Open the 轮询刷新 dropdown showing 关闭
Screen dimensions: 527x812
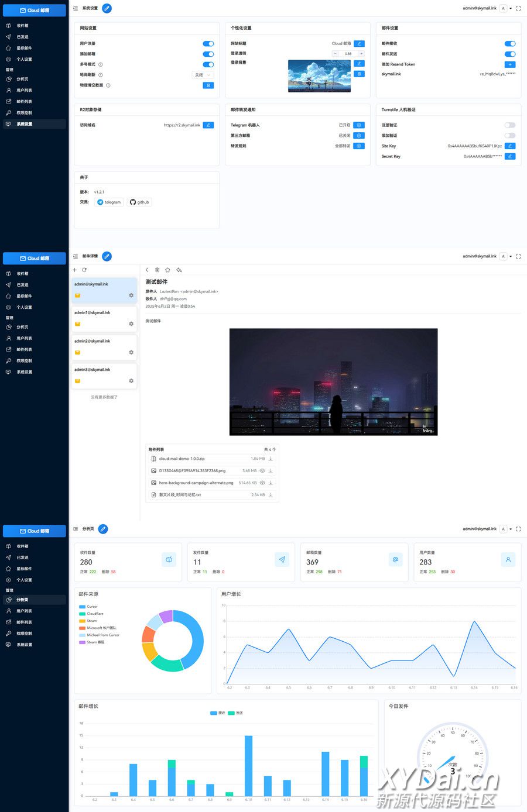202,75
